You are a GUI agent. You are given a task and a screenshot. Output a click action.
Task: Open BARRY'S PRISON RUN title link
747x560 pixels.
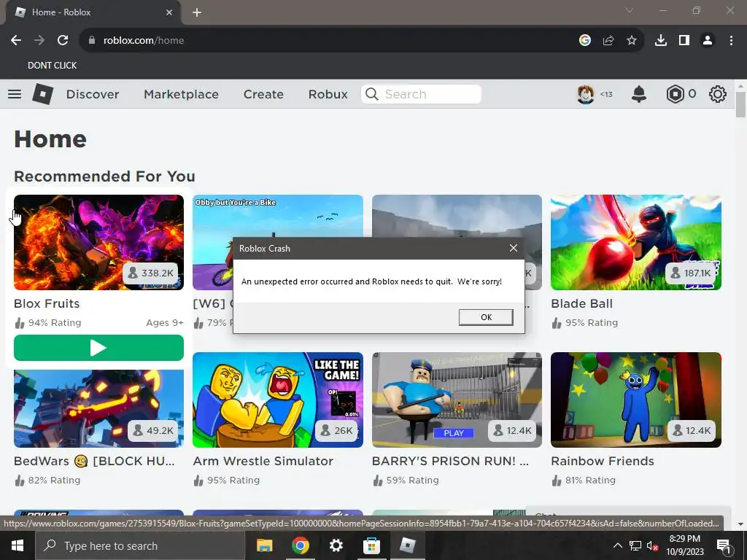click(450, 461)
